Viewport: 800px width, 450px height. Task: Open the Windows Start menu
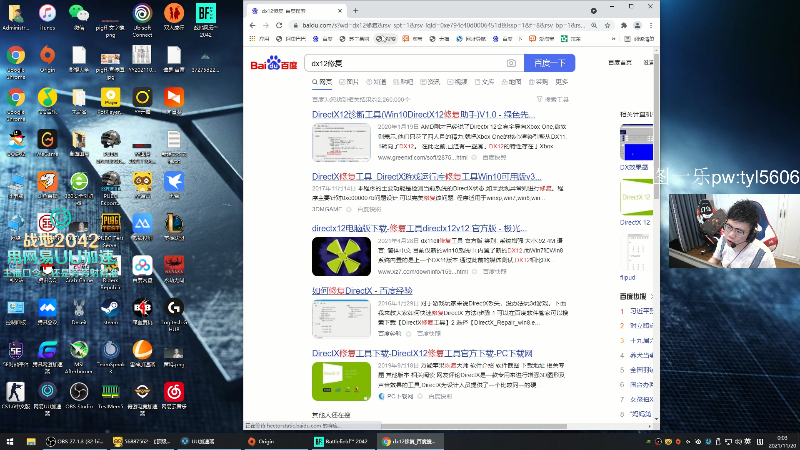coord(10,441)
